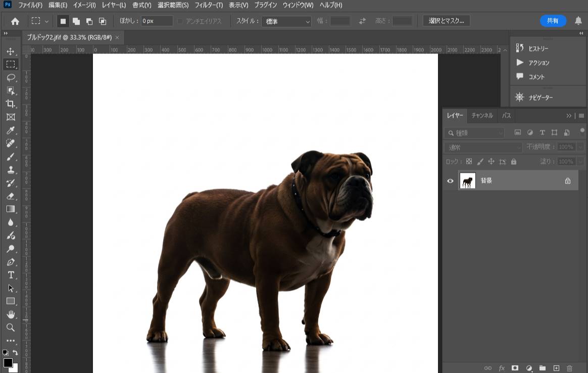Select the Brush tool

11,157
